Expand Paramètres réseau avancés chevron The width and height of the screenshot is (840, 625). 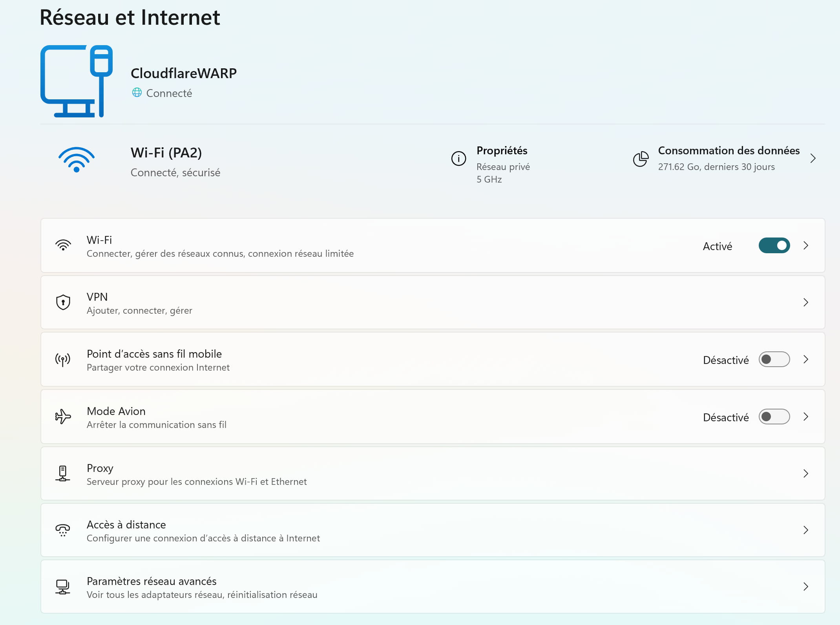tap(806, 587)
